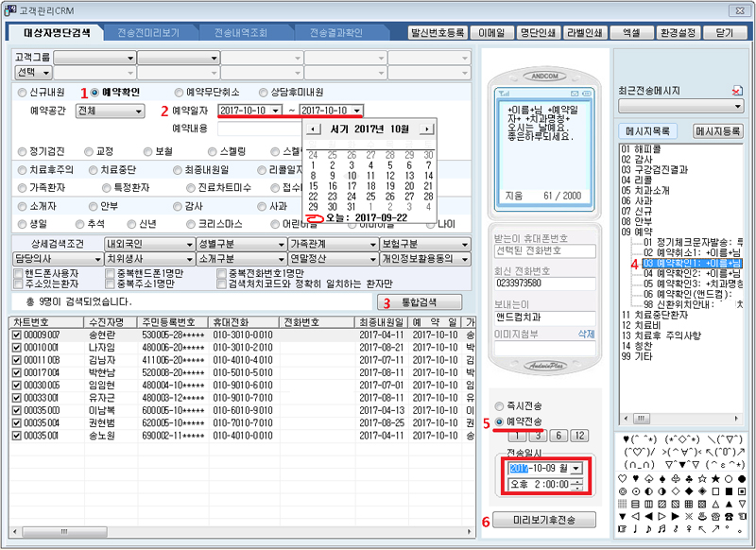The height and width of the screenshot is (550, 756).
Task: Click the 통합검색 button
Action: click(x=421, y=302)
